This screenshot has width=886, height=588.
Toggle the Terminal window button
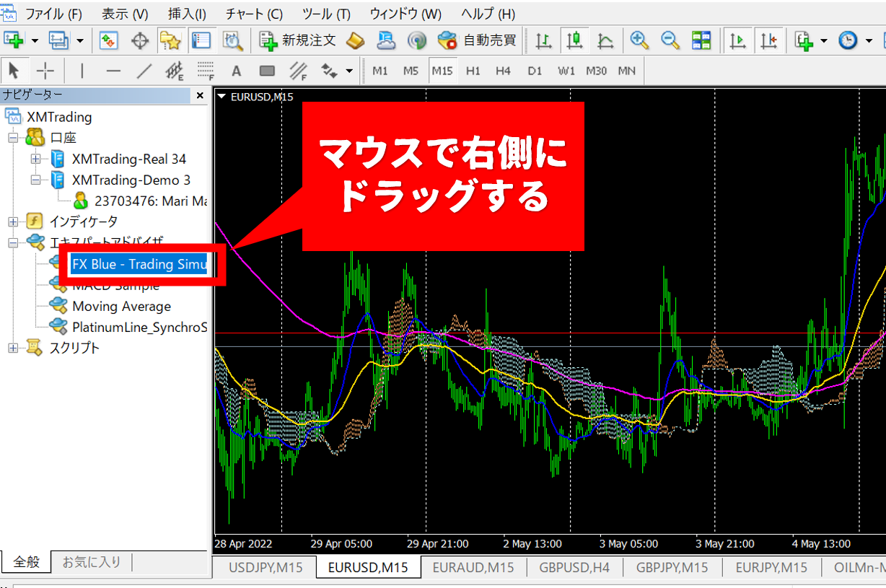pos(201,40)
